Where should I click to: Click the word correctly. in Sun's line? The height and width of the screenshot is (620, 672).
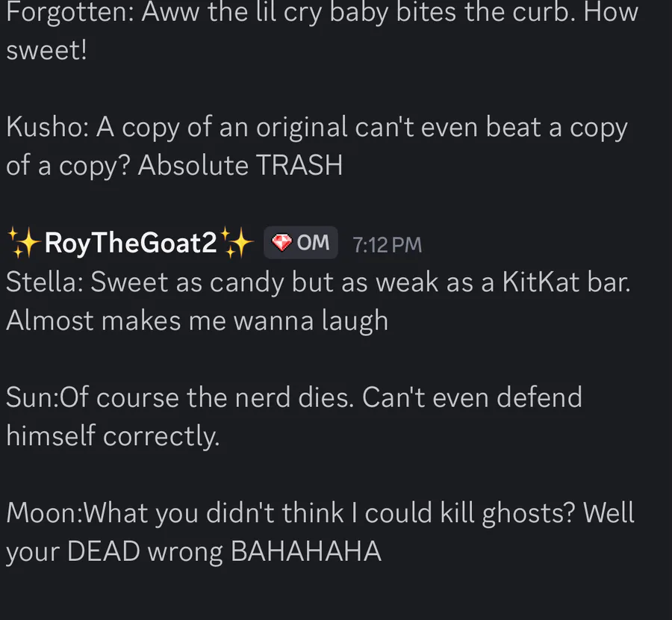pos(161,436)
